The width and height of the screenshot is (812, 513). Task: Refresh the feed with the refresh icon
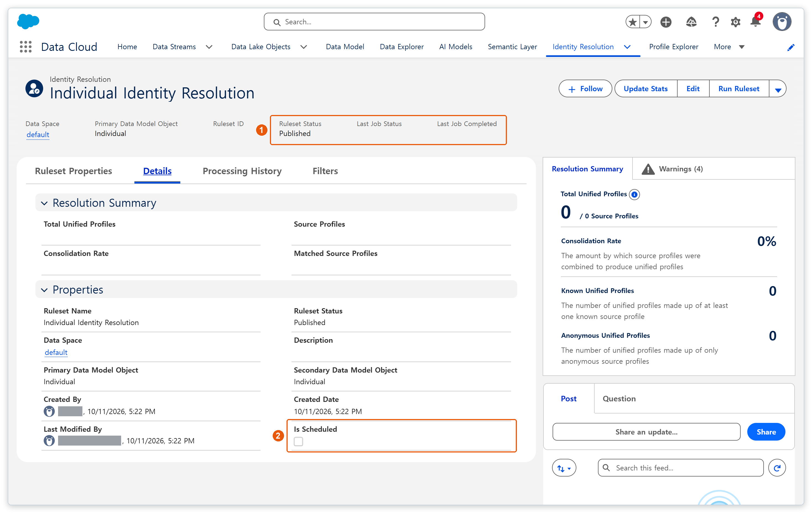point(777,467)
